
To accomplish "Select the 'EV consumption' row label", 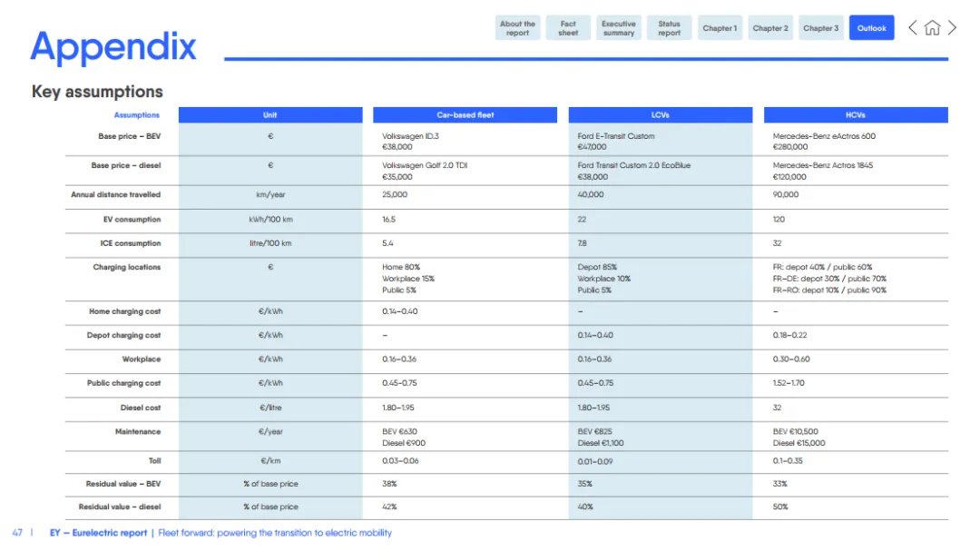I will 132,220.
